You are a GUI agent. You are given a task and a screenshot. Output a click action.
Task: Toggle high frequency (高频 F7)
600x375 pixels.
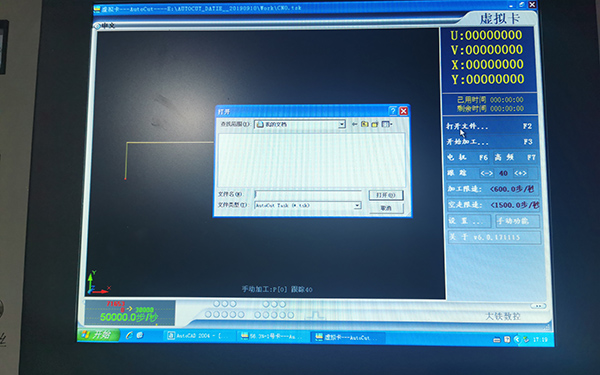pyautogui.click(x=515, y=157)
